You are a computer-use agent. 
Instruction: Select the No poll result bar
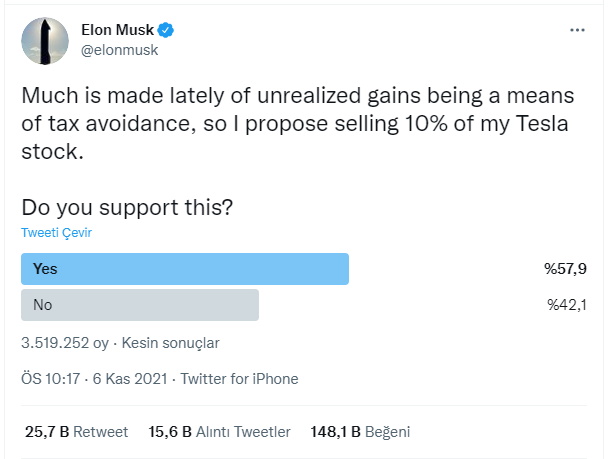[140, 305]
